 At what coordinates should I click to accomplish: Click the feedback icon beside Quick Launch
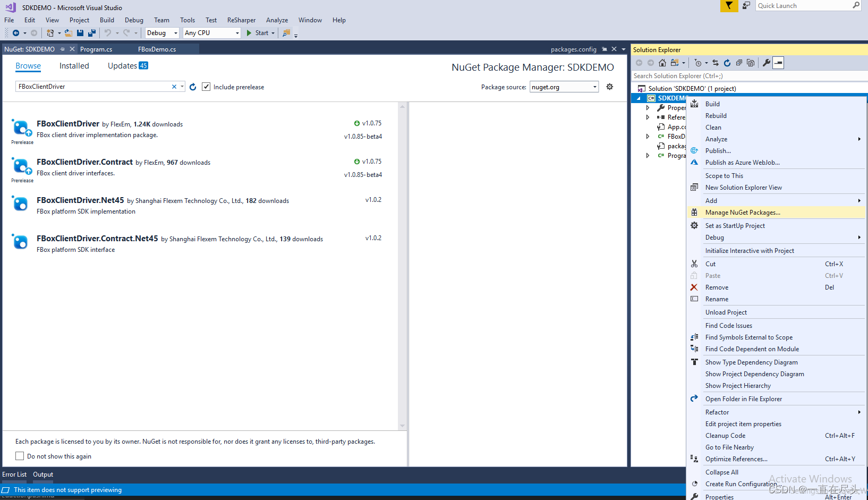746,6
